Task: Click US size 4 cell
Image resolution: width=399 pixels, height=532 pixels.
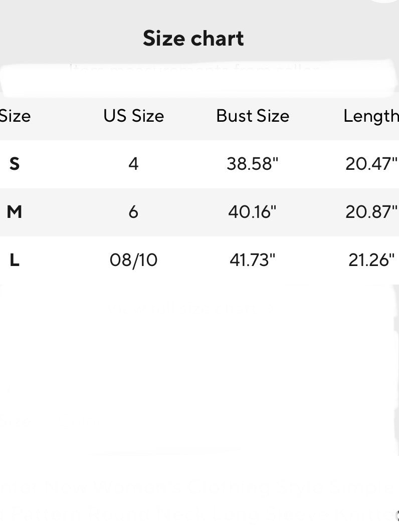Action: coord(133,164)
